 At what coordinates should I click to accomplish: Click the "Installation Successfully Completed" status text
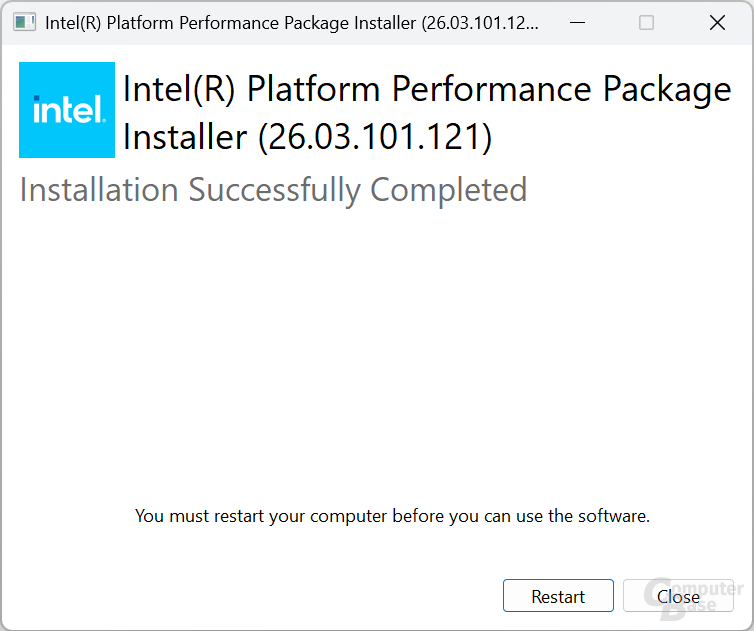[x=273, y=189]
